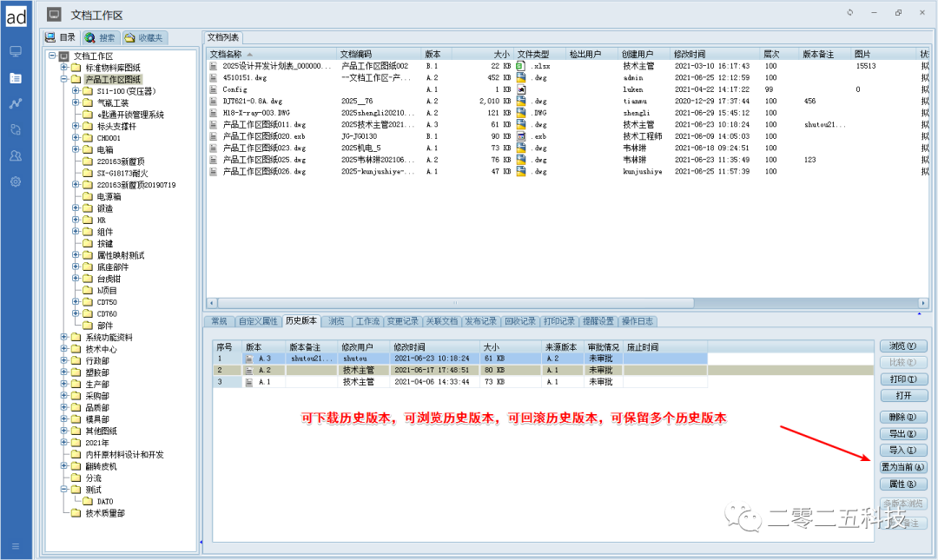
Task: Click the 打印(T) button
Action: point(903,379)
